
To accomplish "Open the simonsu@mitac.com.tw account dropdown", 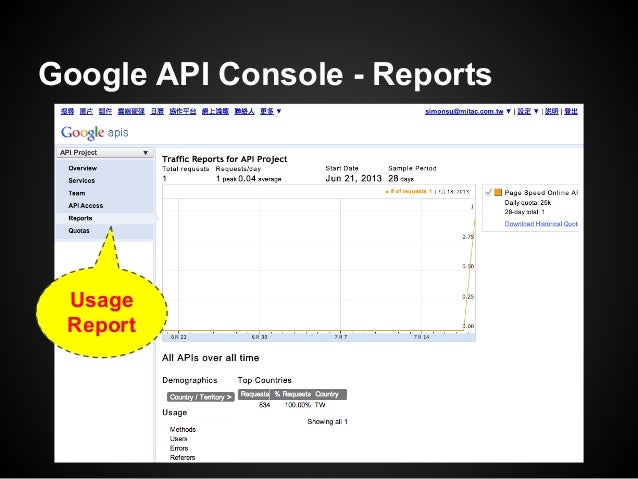I will 468,111.
